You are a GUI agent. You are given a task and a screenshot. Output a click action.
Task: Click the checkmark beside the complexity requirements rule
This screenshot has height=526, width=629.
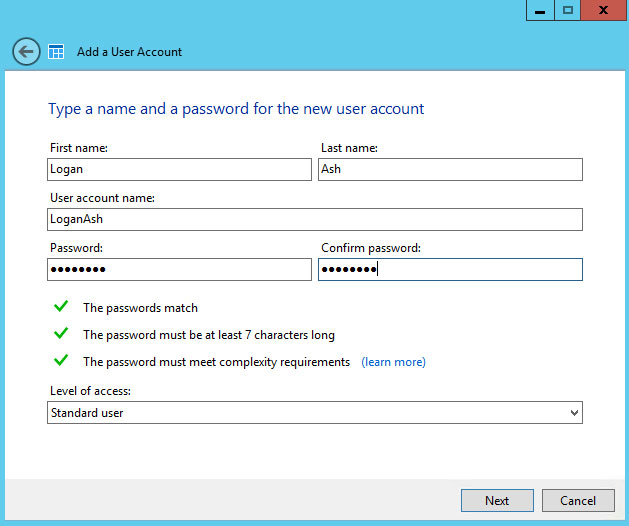coord(61,361)
